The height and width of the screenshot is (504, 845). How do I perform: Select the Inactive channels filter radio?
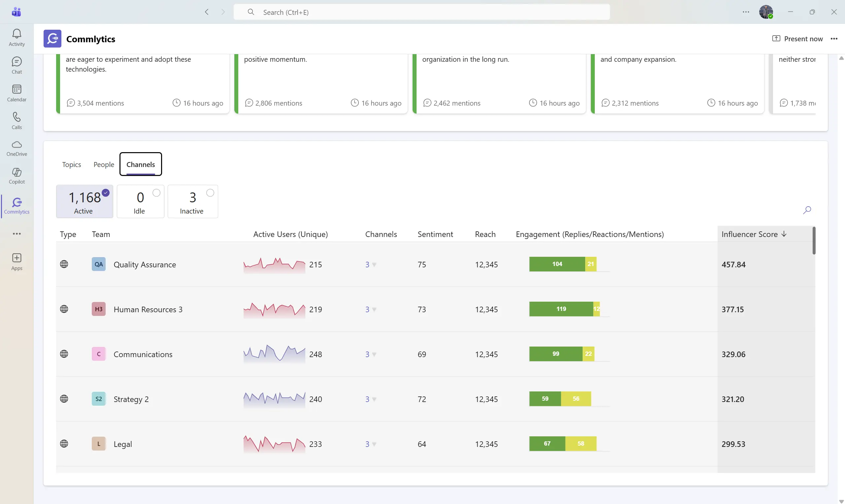click(210, 193)
